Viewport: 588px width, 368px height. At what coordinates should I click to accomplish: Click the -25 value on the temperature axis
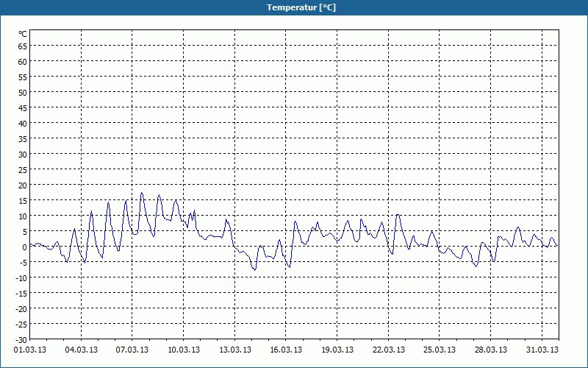(x=21, y=325)
